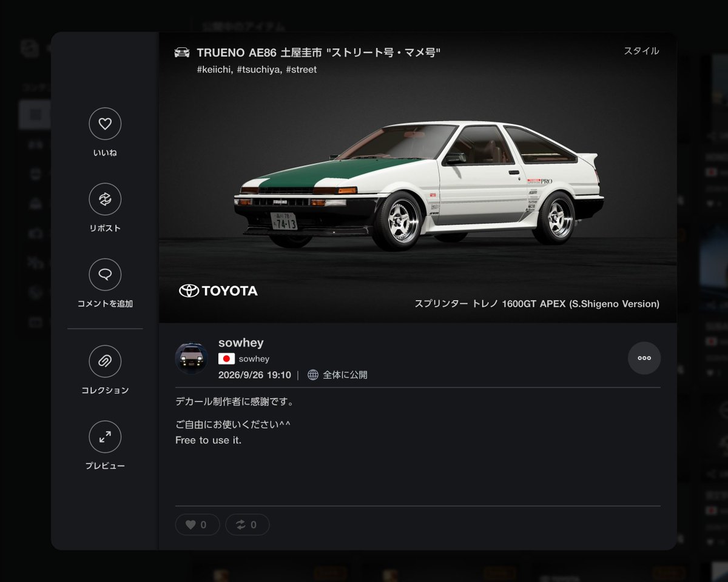Click the text 'Free to use it.'
This screenshot has height=582, width=728.
[208, 440]
